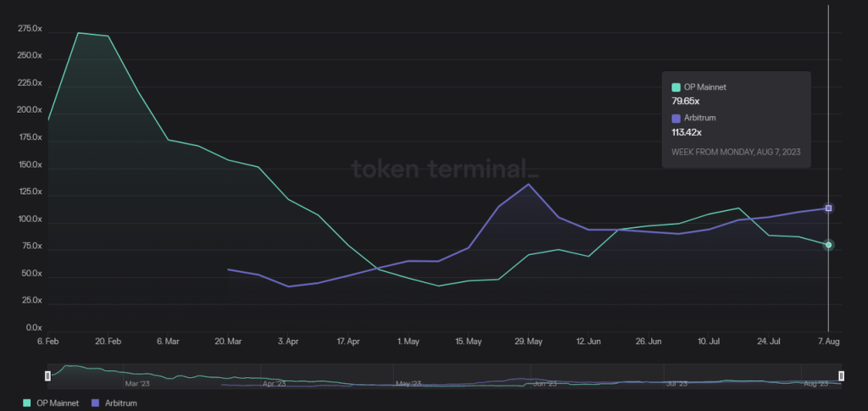Click the 250.0x y-axis label
Image resolution: width=868 pixels, height=411 pixels.
[30, 56]
